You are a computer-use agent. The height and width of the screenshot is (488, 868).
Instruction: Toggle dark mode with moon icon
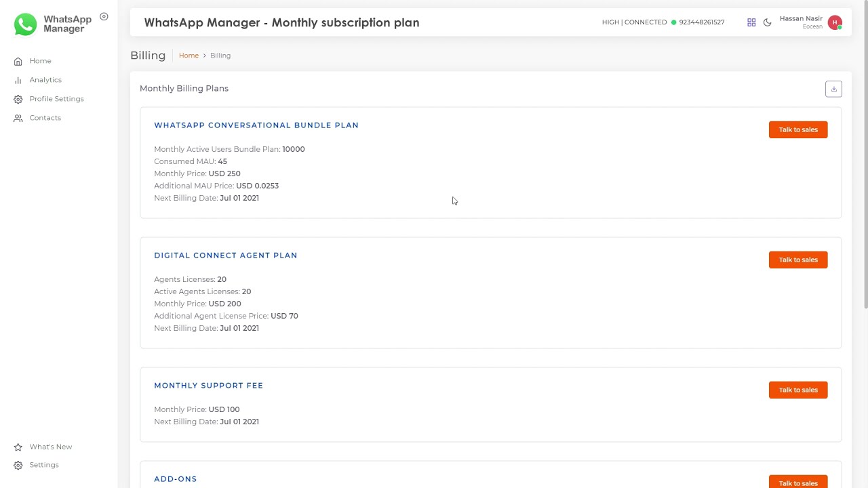[x=767, y=22]
